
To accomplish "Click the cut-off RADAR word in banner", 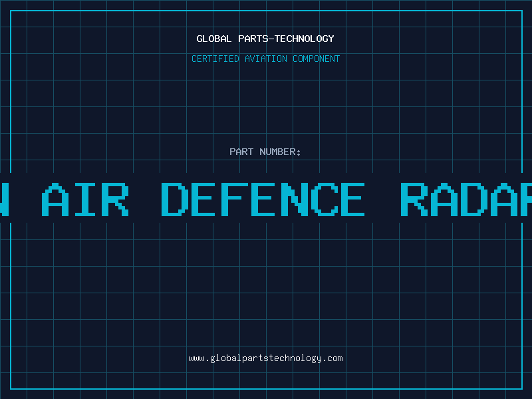I will point(465,199).
